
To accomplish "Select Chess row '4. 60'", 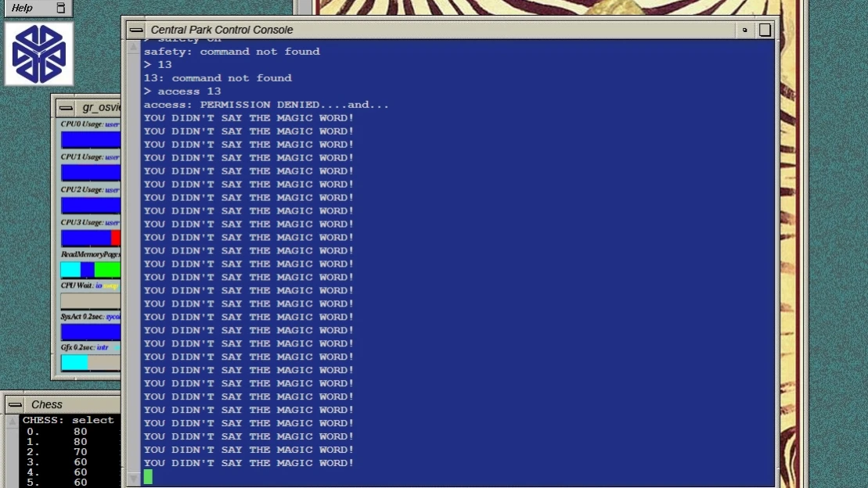I will pyautogui.click(x=57, y=472).
